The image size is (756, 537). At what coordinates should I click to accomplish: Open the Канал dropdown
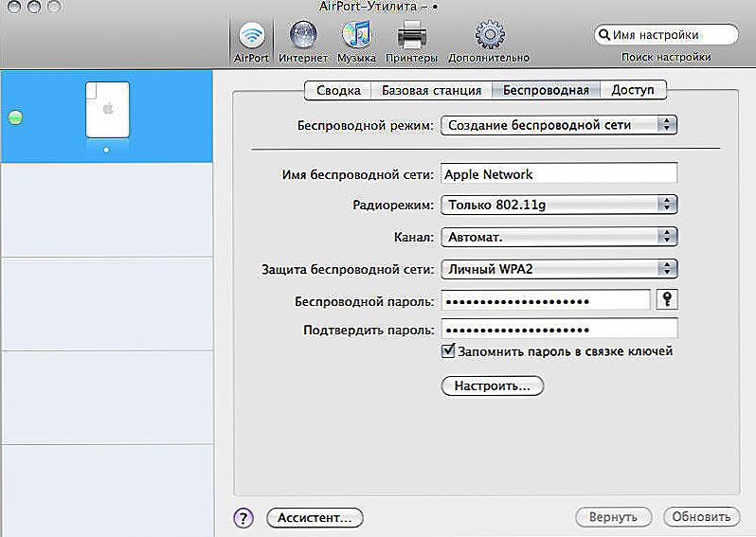click(x=559, y=237)
